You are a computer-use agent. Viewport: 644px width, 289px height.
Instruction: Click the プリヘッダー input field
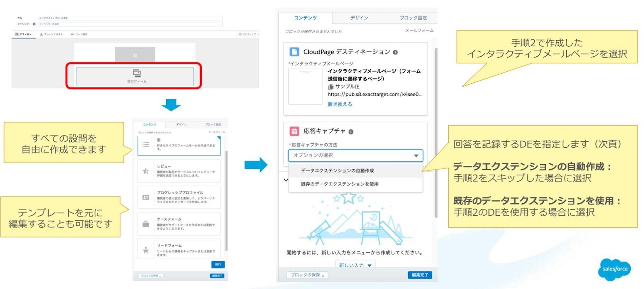tap(130, 24)
